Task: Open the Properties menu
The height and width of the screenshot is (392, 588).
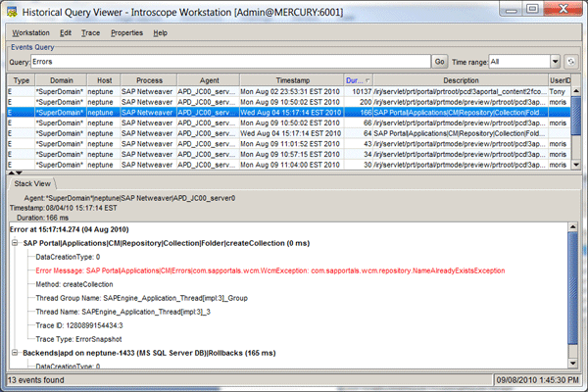Action: (x=126, y=32)
